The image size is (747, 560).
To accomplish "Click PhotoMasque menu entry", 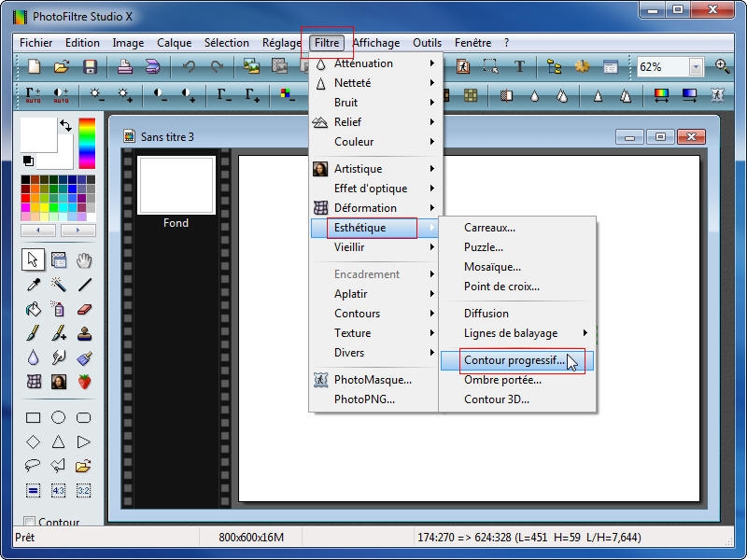I will click(374, 380).
